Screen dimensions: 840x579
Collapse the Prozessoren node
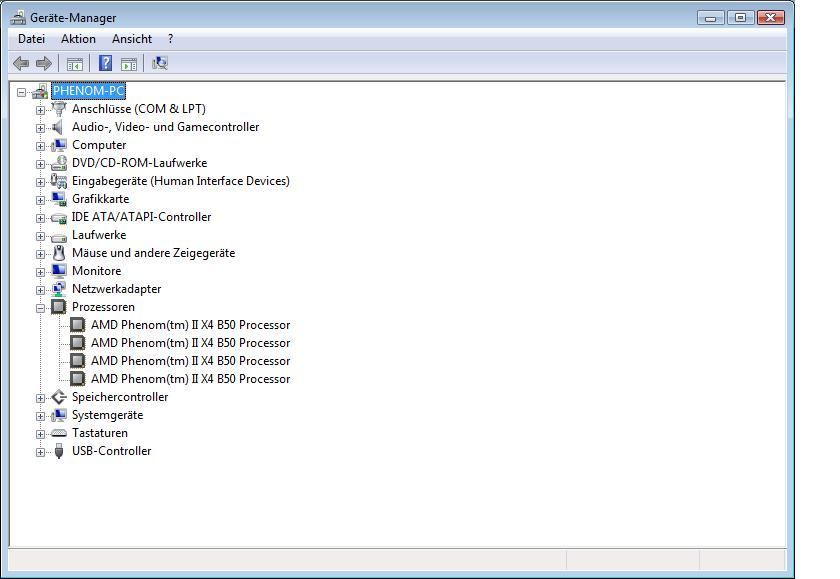pos(40,309)
